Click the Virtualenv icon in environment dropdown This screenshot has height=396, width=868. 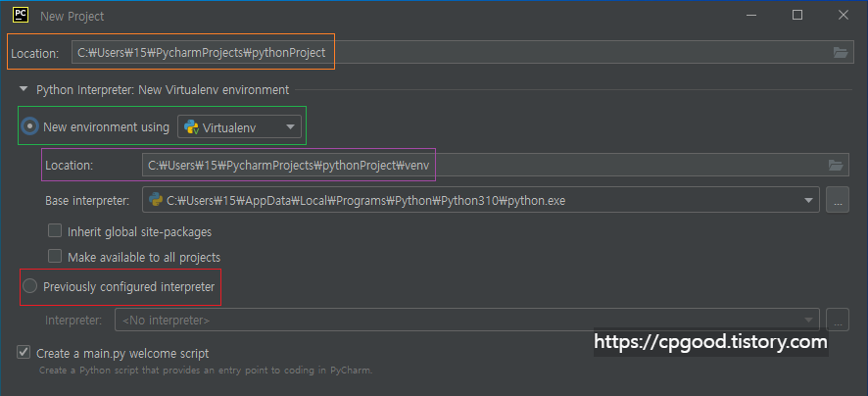[192, 126]
